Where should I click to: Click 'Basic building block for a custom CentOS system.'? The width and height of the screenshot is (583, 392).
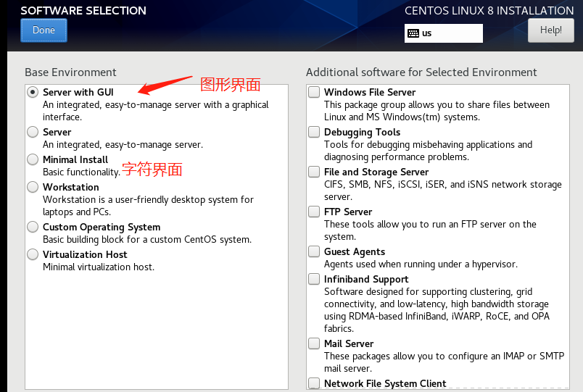pos(147,240)
